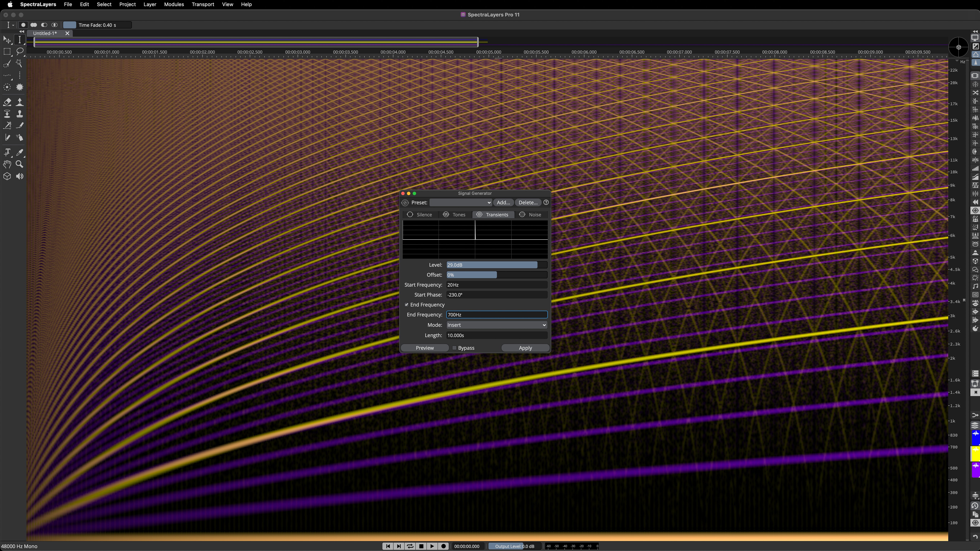
Task: Select the Transients tab
Action: point(493,214)
